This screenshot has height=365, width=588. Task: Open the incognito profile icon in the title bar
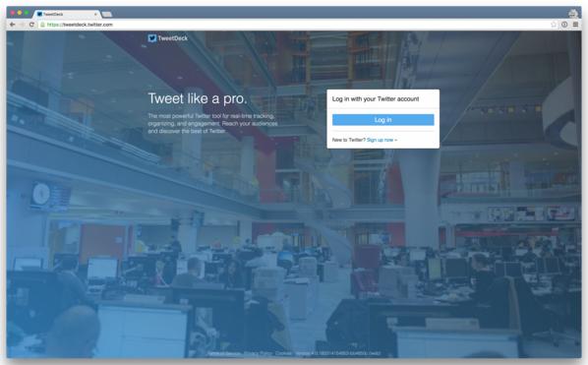coord(572,14)
